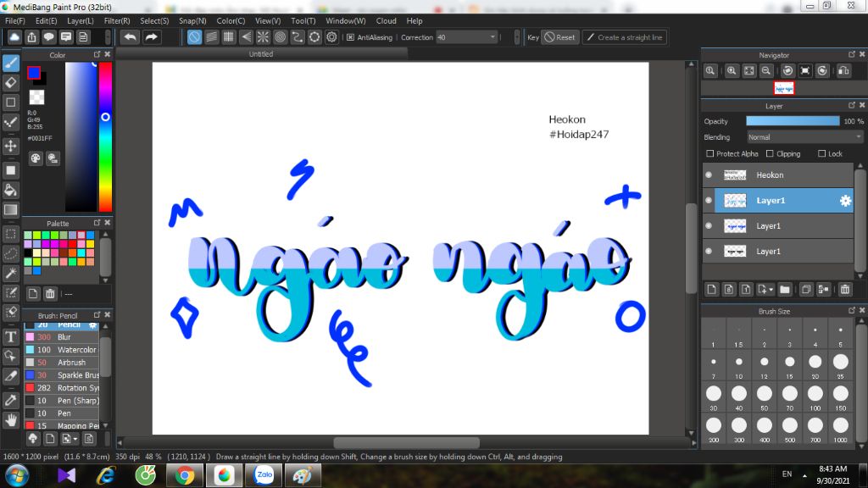The height and width of the screenshot is (488, 868).
Task: Select the rectangular Select tool
Action: pyautogui.click(x=11, y=234)
